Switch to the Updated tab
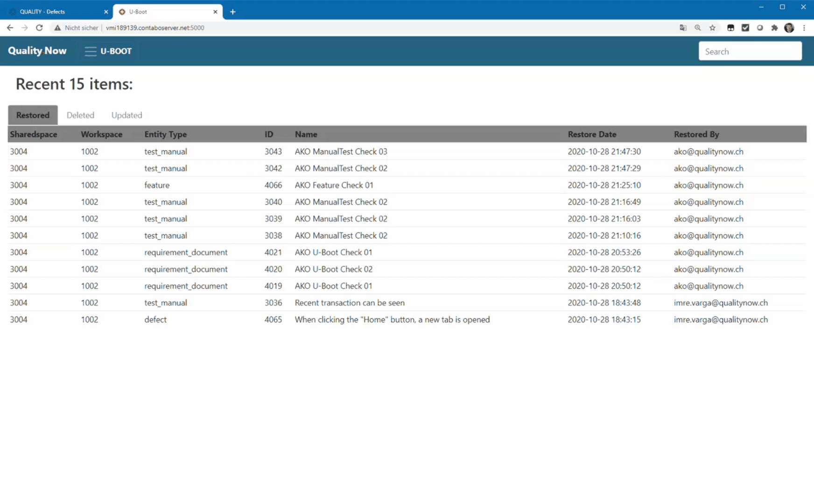814x504 pixels. tap(126, 115)
